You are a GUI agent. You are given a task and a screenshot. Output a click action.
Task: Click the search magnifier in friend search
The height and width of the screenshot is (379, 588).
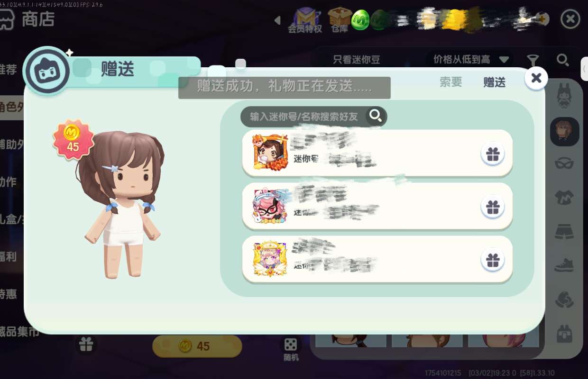(376, 116)
